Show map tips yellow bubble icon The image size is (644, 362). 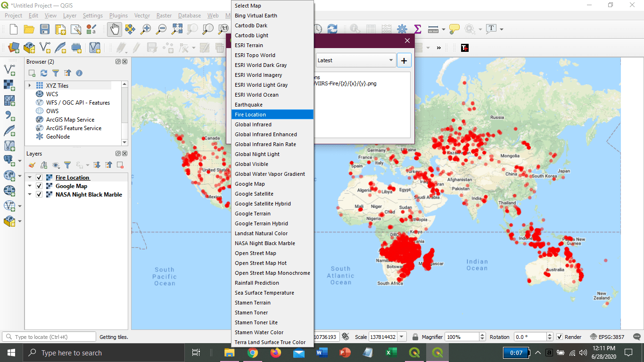[x=454, y=29]
